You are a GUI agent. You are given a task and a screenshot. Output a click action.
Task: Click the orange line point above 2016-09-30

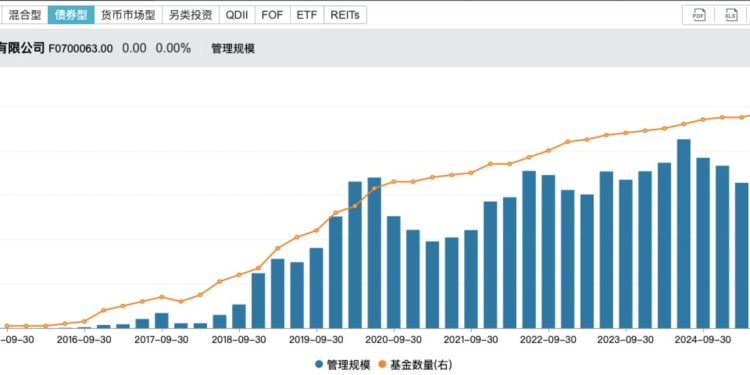pos(84,321)
